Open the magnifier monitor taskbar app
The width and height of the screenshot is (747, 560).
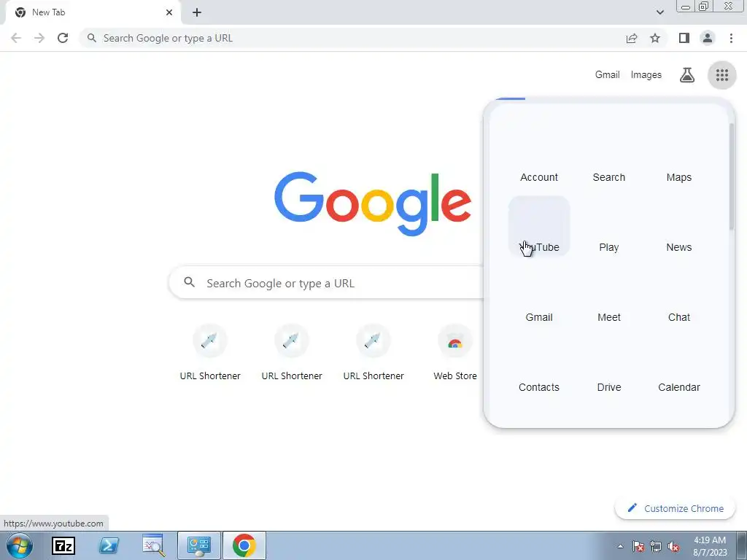[x=154, y=545]
